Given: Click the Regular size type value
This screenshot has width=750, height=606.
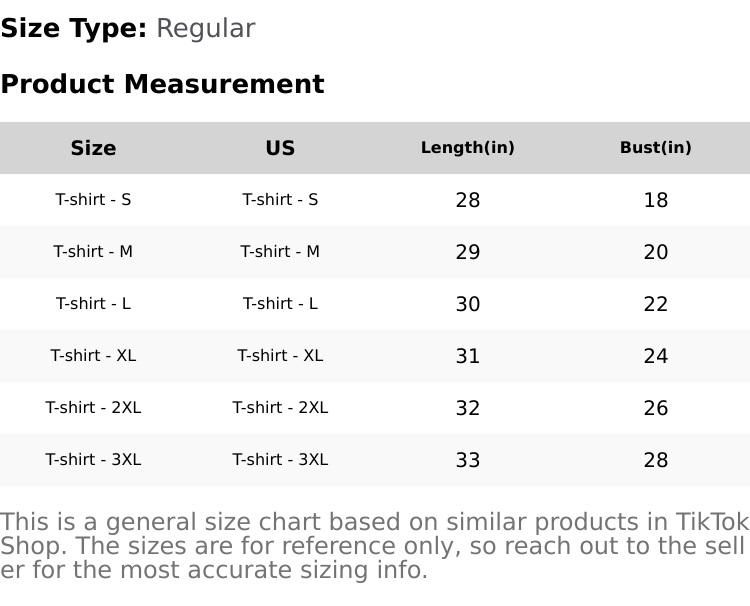Looking at the screenshot, I should tap(205, 29).
